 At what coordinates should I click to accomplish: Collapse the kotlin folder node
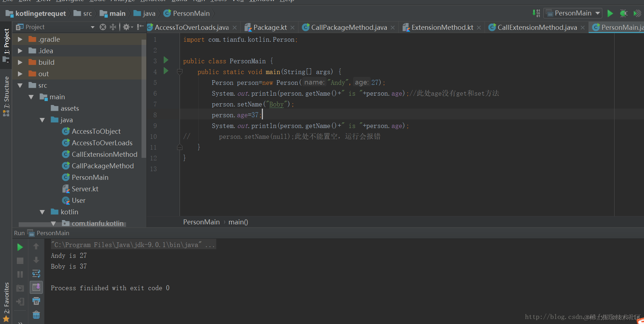point(42,212)
